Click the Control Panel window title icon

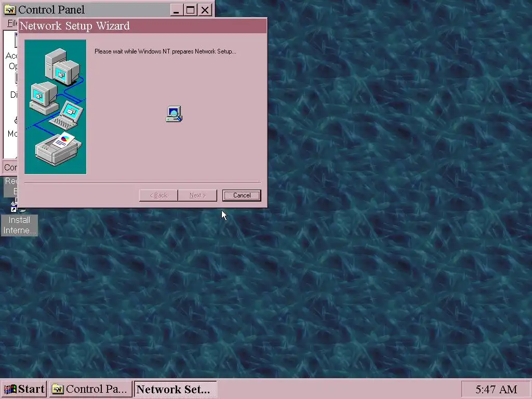pos(10,9)
